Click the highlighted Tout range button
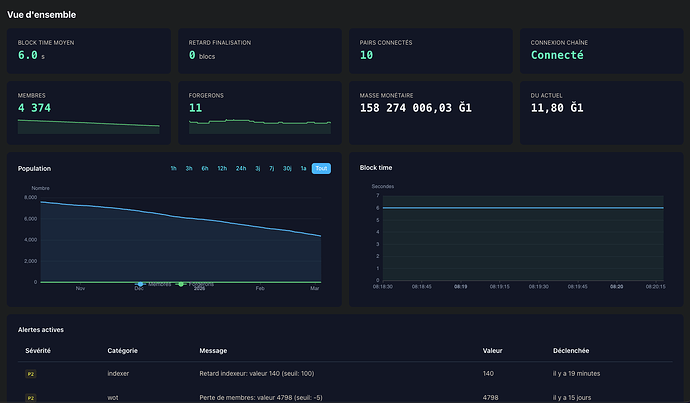690x403 pixels. pyautogui.click(x=321, y=168)
